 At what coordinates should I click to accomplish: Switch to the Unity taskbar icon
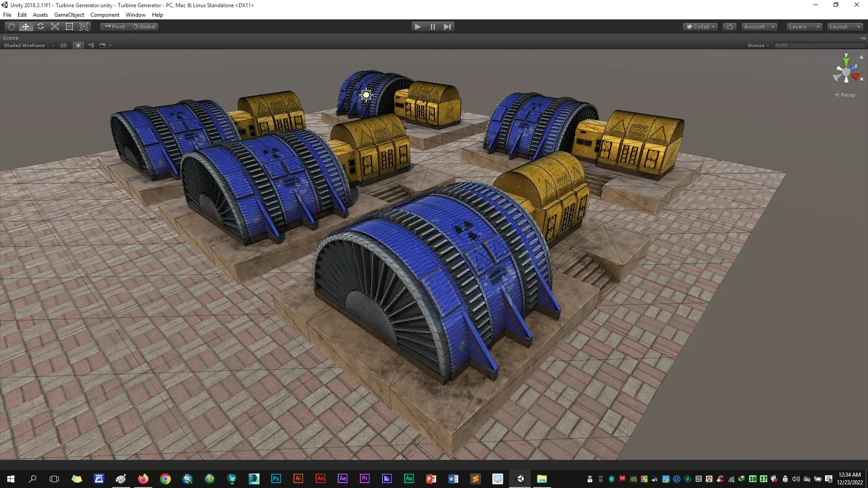tap(520, 479)
